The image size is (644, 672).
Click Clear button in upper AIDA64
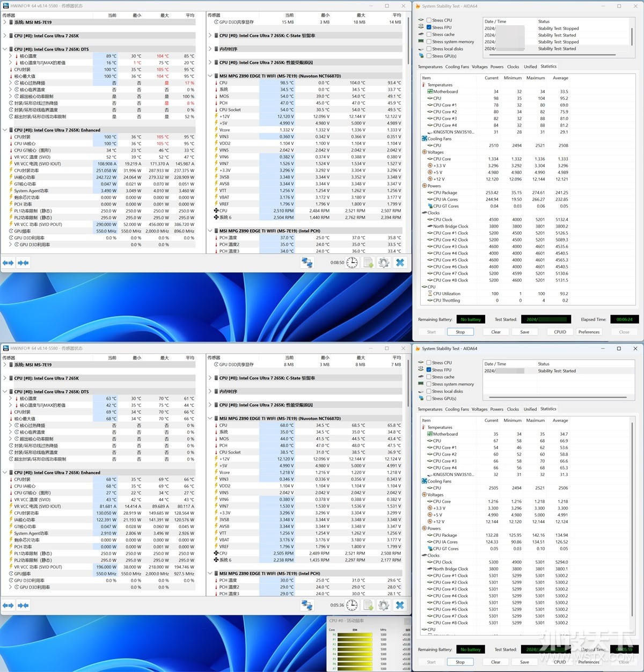(x=496, y=332)
